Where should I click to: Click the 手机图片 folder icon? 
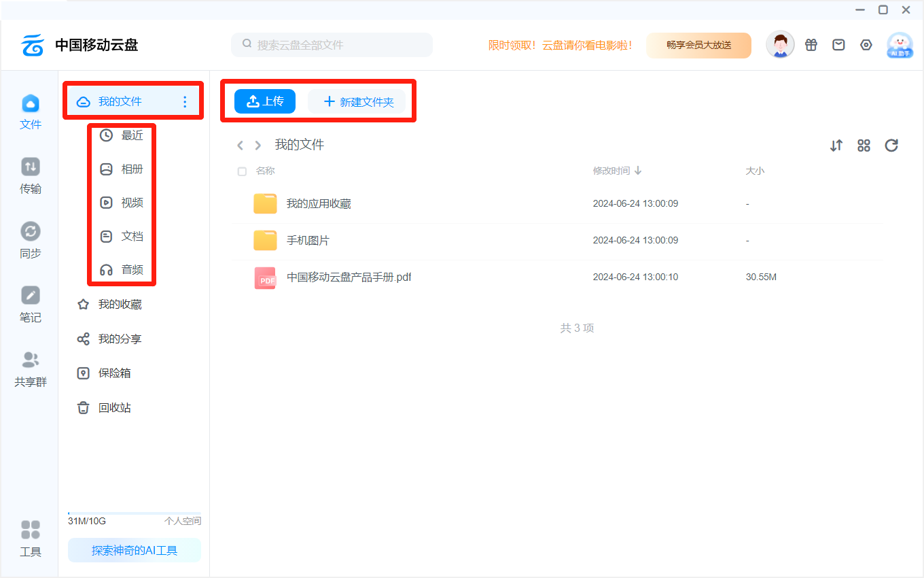[265, 240]
